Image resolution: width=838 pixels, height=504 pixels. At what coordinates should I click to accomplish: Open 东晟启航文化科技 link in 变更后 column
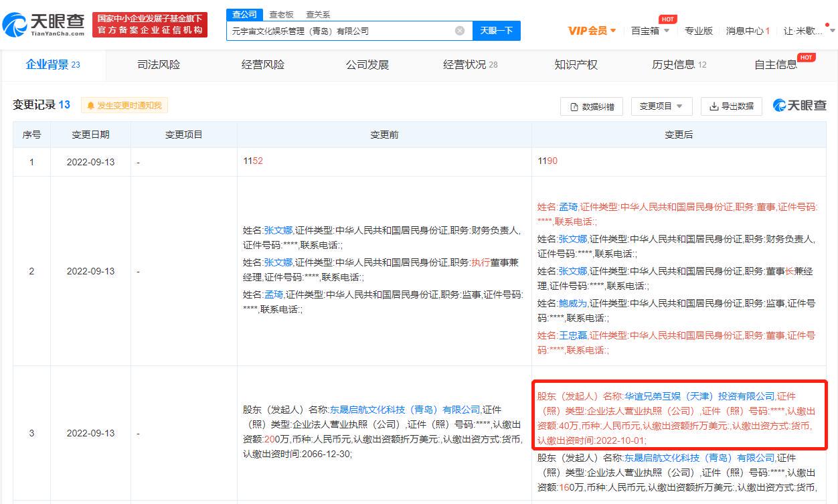click(699, 458)
